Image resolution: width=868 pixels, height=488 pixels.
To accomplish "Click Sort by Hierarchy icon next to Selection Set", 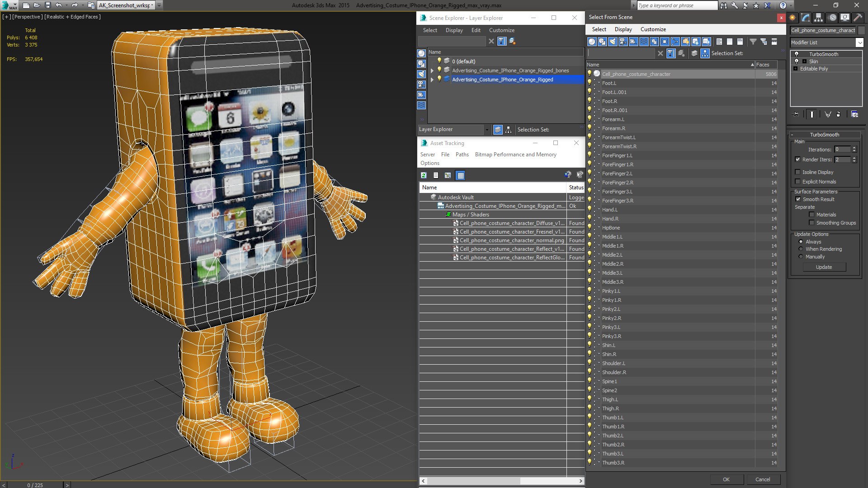I will [705, 53].
